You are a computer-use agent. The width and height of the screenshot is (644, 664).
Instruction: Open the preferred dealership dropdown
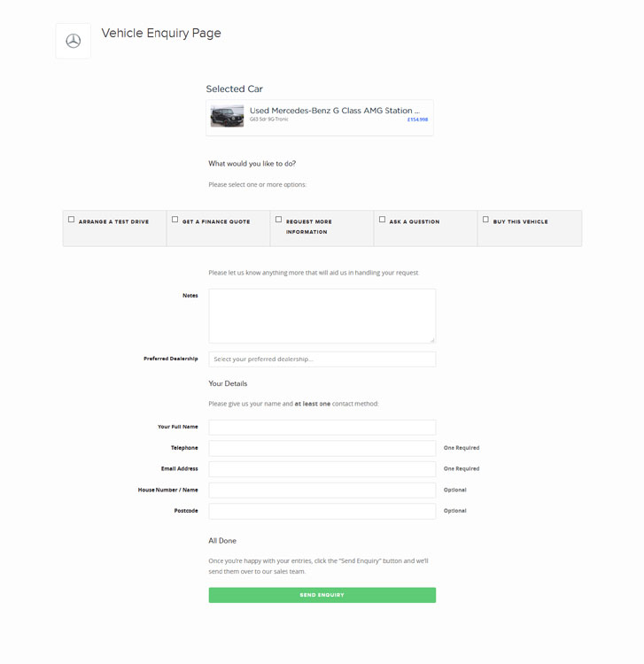pyautogui.click(x=322, y=359)
